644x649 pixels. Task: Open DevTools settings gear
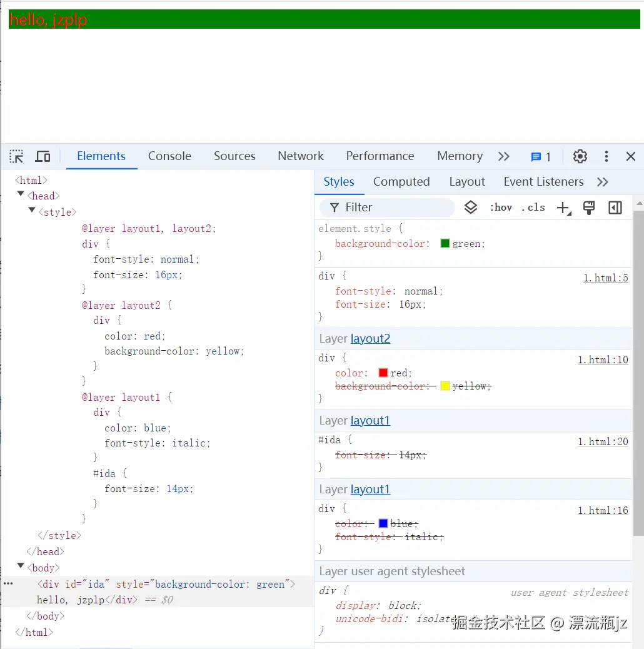[x=580, y=156]
